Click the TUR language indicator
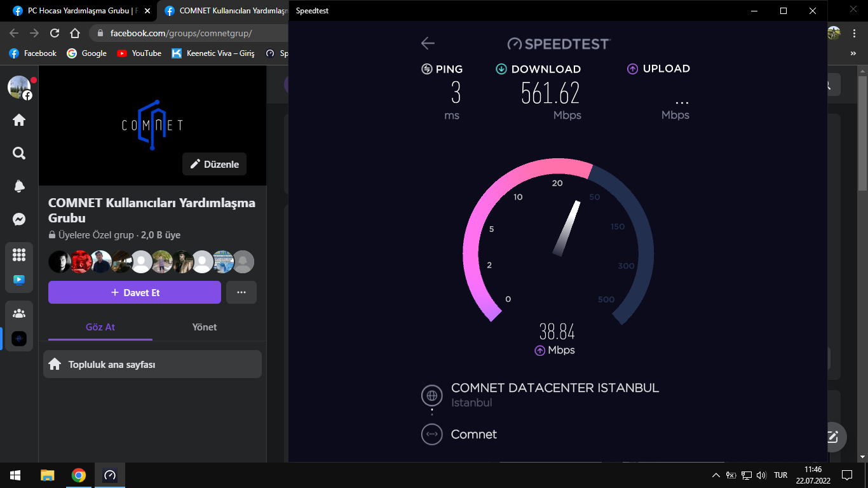The height and width of the screenshot is (488, 868). pyautogui.click(x=781, y=475)
